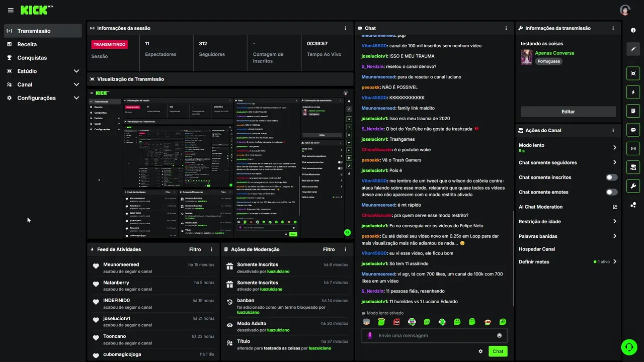
Task: Toggle the broadcast signal icon in right sidebar
Action: [633, 148]
